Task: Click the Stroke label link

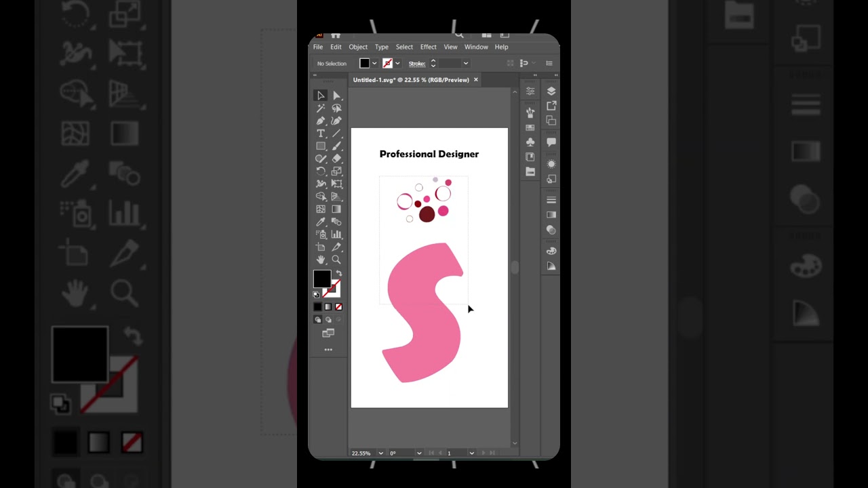Action: (417, 64)
